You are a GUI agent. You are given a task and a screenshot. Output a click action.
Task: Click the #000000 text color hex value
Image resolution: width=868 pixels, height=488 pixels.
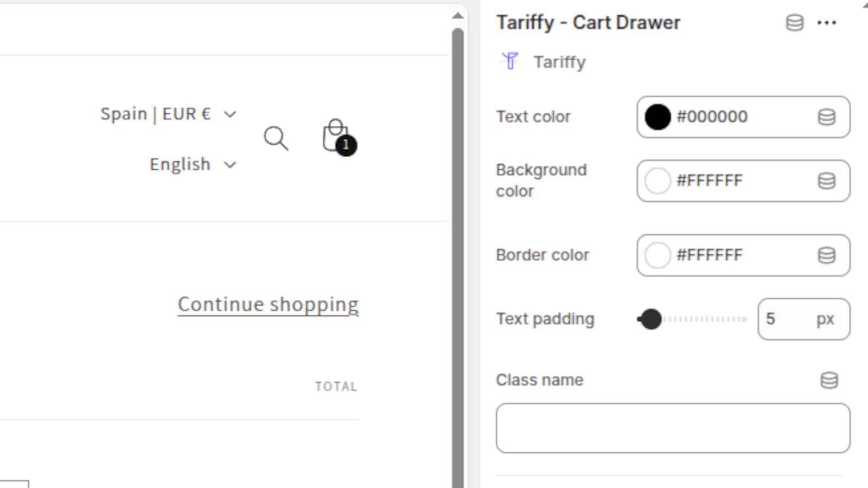712,117
